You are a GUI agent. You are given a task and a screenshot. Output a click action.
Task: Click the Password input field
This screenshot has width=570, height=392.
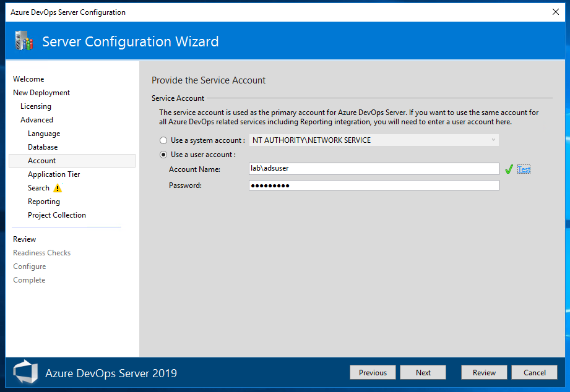[374, 185]
